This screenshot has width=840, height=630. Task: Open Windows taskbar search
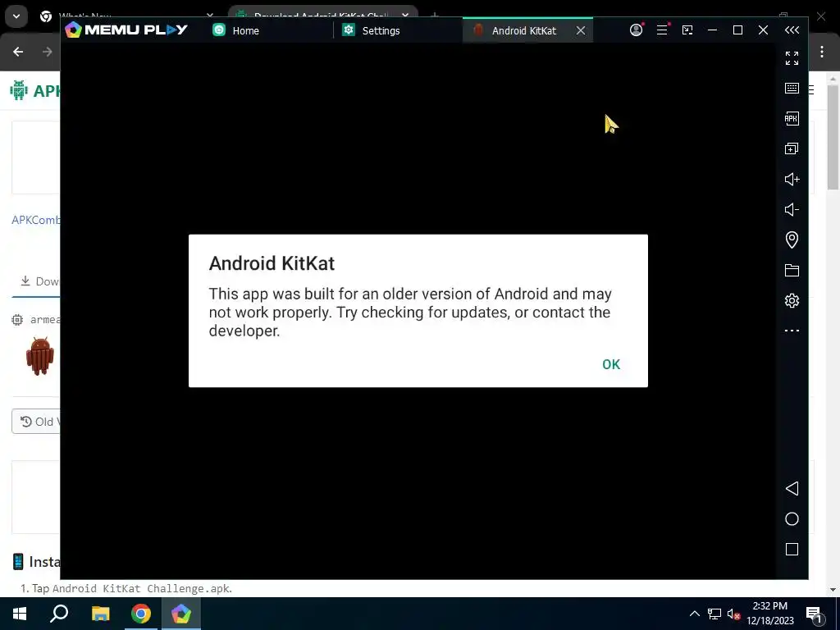(59, 614)
